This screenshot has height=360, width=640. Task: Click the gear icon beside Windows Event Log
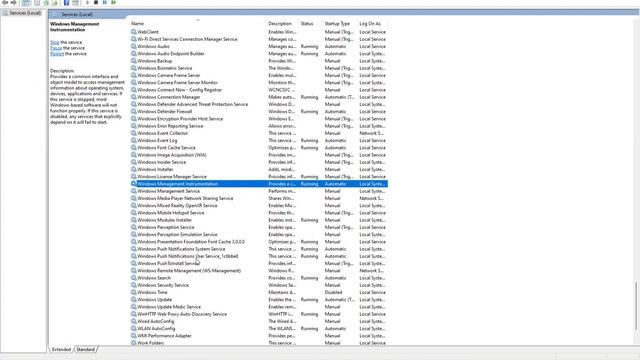tap(133, 140)
